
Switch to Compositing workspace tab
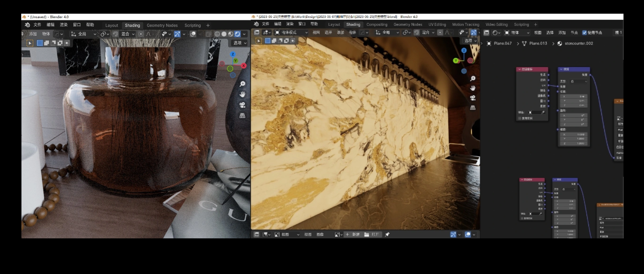click(x=377, y=24)
